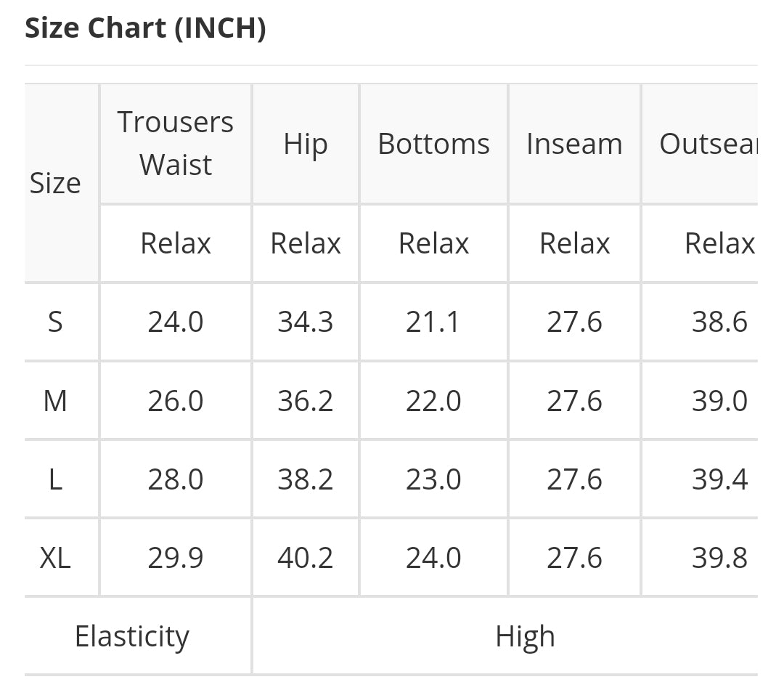Select the Inseam column header
Screen dimensions: 784x690
coord(574,144)
